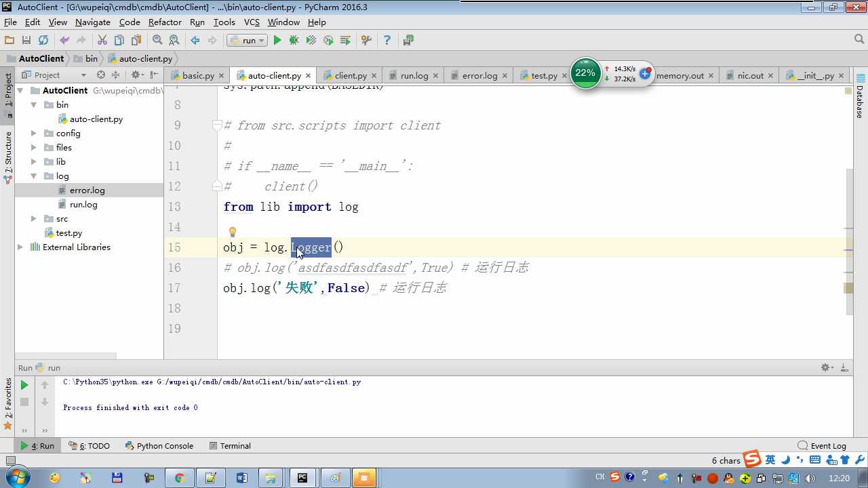Click Hide Run panel download-arrow icon
The height and width of the screenshot is (488, 868).
(844, 367)
